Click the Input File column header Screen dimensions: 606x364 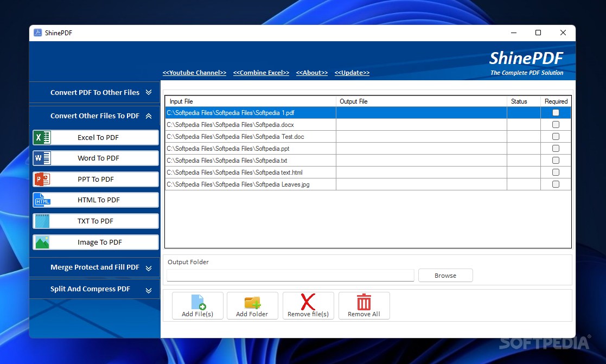tap(251, 101)
